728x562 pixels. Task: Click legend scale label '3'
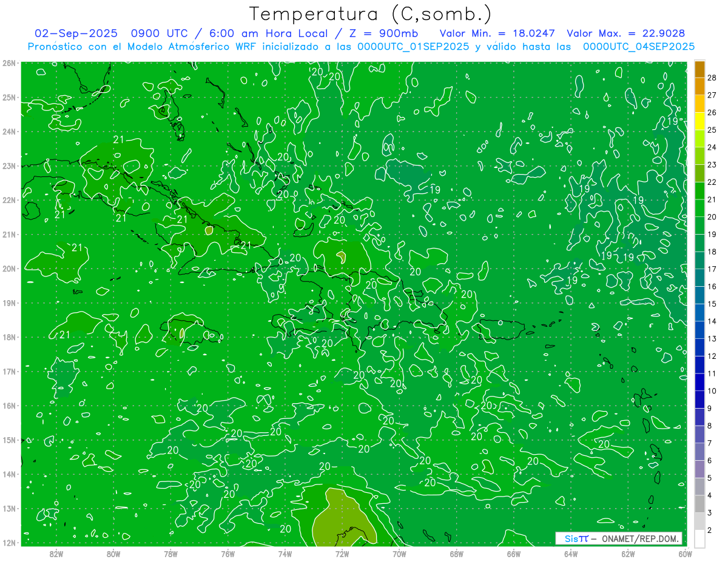(x=710, y=512)
